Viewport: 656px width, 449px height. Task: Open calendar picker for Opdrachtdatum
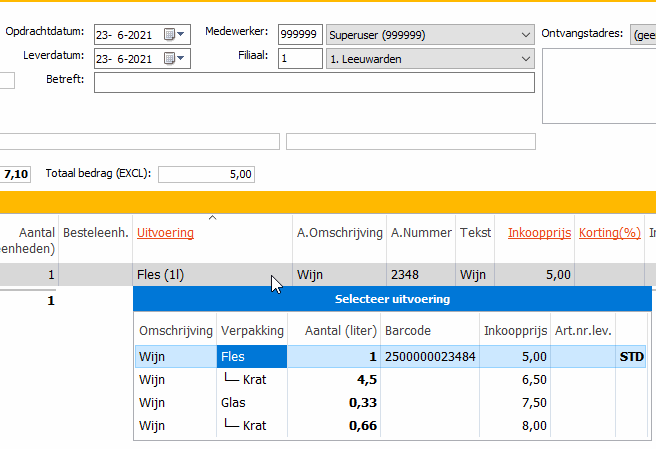[174, 34]
